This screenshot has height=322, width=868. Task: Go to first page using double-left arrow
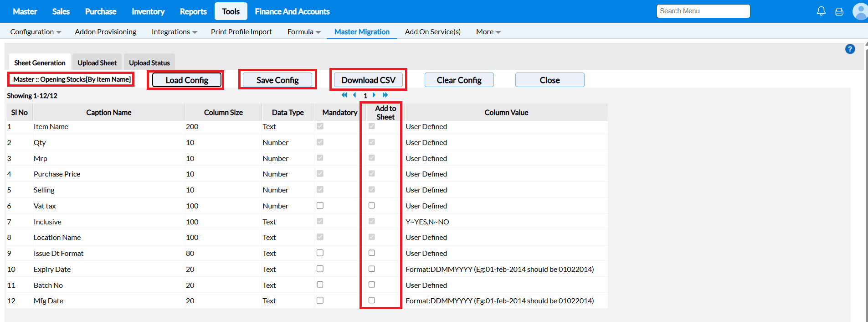(x=344, y=95)
